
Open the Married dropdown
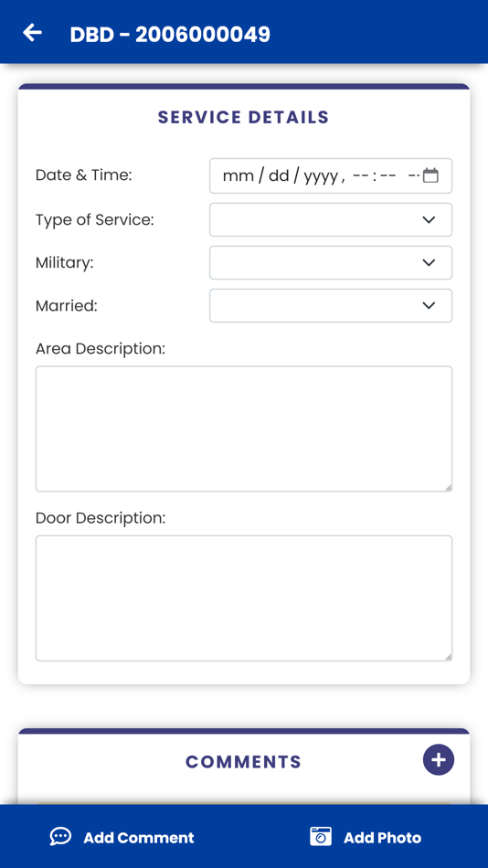pyautogui.click(x=331, y=305)
